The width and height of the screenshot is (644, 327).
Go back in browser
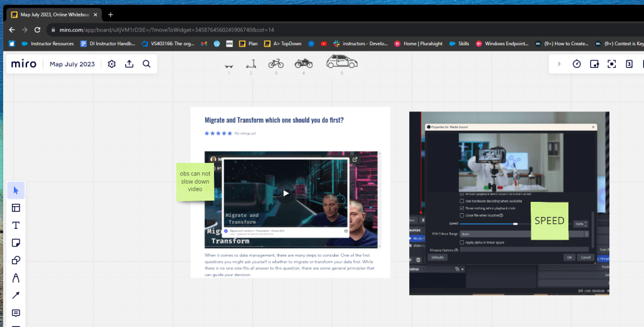[12, 30]
